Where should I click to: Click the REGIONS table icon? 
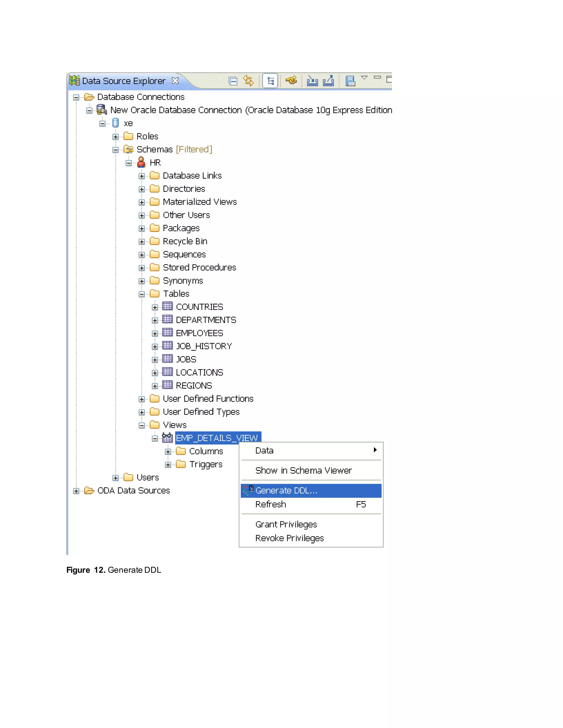[167, 385]
